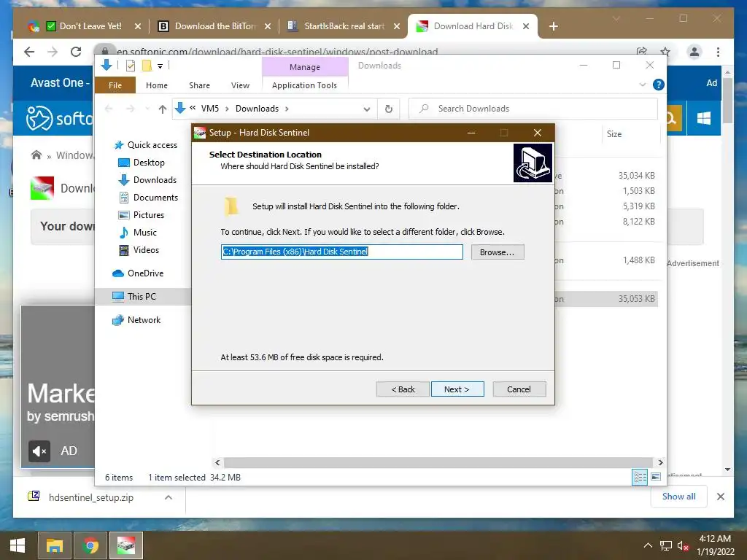Open the View ribbon tab in Explorer
747x560 pixels.
pos(240,85)
